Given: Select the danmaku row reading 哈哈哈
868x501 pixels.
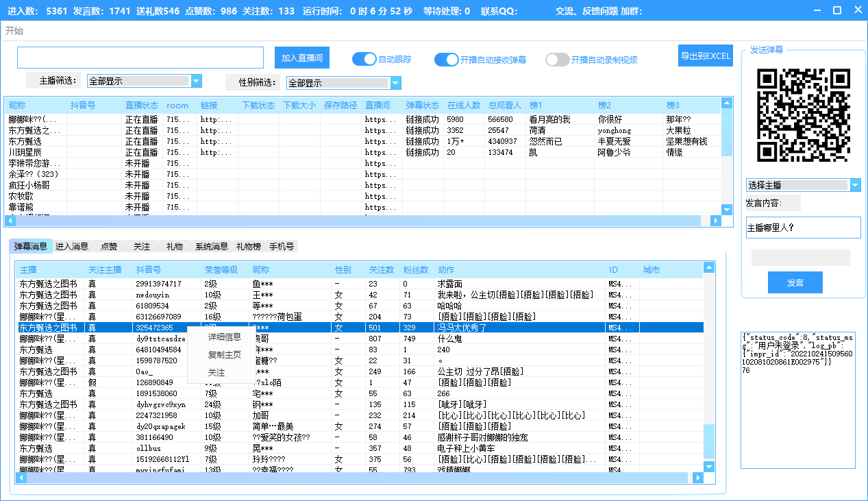Looking at the screenshot, I should coord(360,306).
